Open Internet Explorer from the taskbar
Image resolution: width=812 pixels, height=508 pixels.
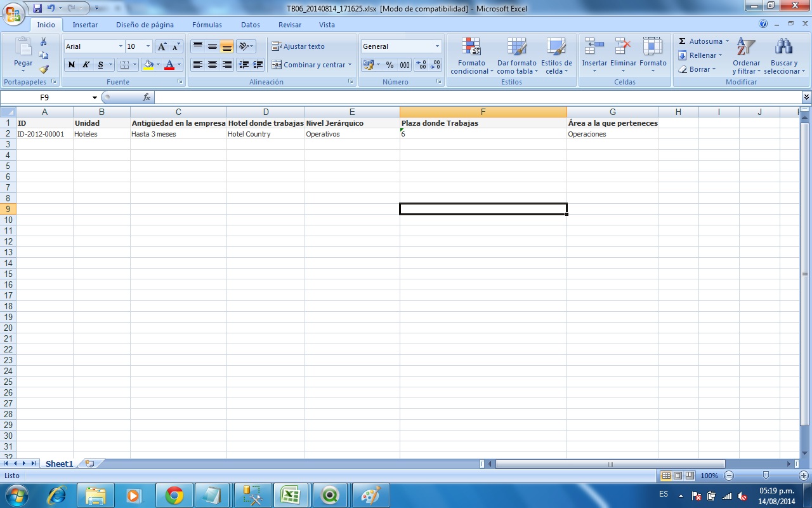coord(57,495)
